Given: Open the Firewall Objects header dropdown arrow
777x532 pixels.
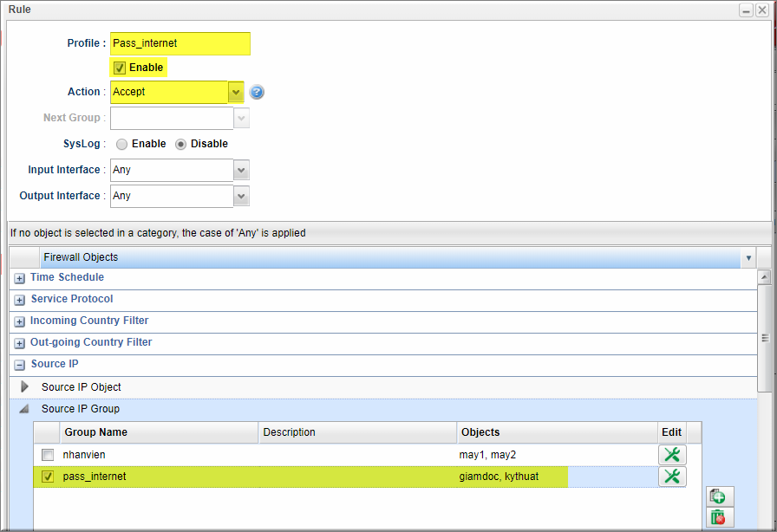Looking at the screenshot, I should point(748,257).
